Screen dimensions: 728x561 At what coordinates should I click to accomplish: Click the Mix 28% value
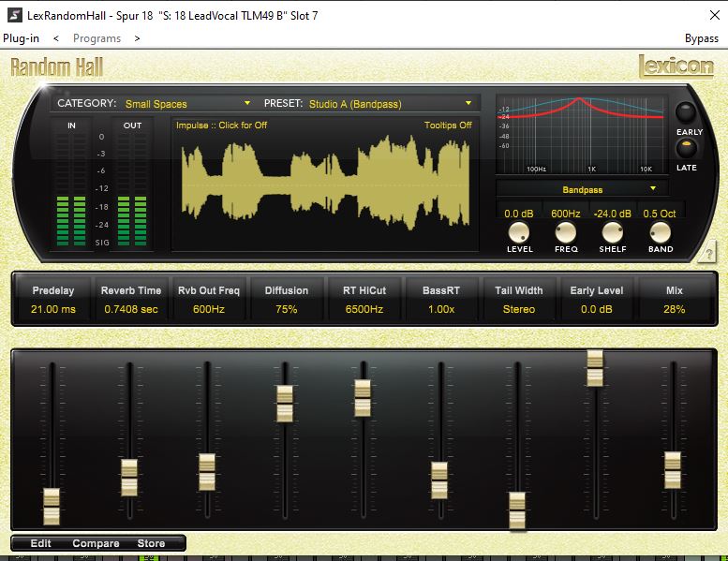675,309
